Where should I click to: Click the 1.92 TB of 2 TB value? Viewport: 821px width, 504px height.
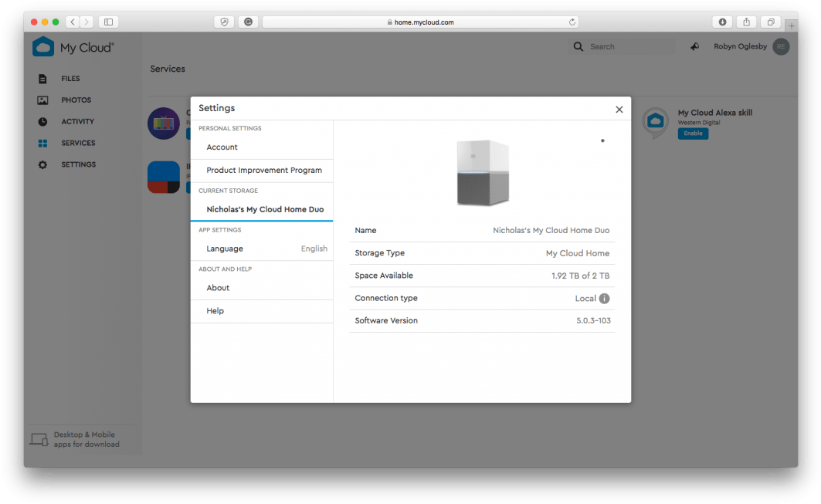coord(580,276)
